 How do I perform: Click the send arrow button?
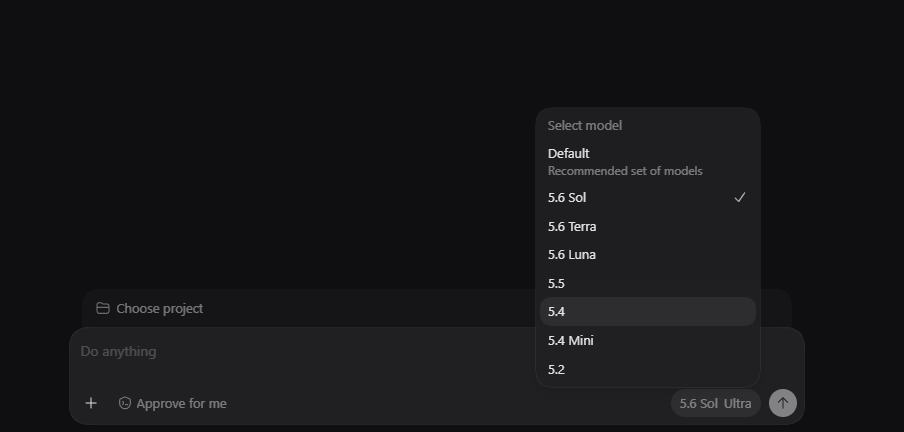coord(782,403)
